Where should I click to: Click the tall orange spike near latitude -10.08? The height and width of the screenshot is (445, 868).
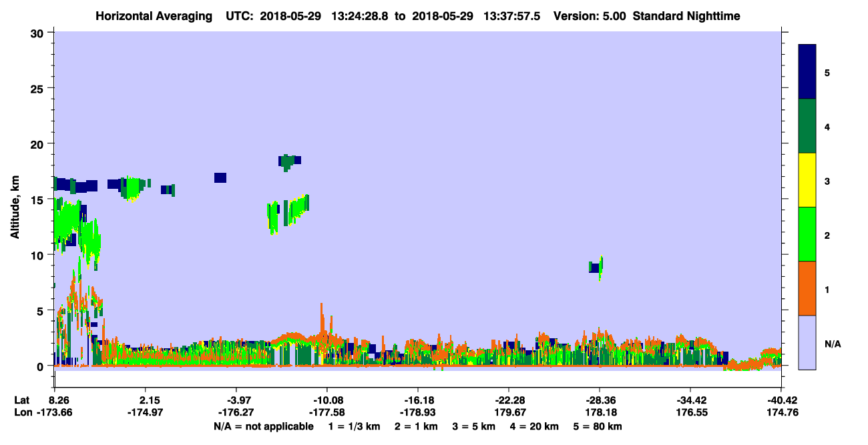click(322, 320)
